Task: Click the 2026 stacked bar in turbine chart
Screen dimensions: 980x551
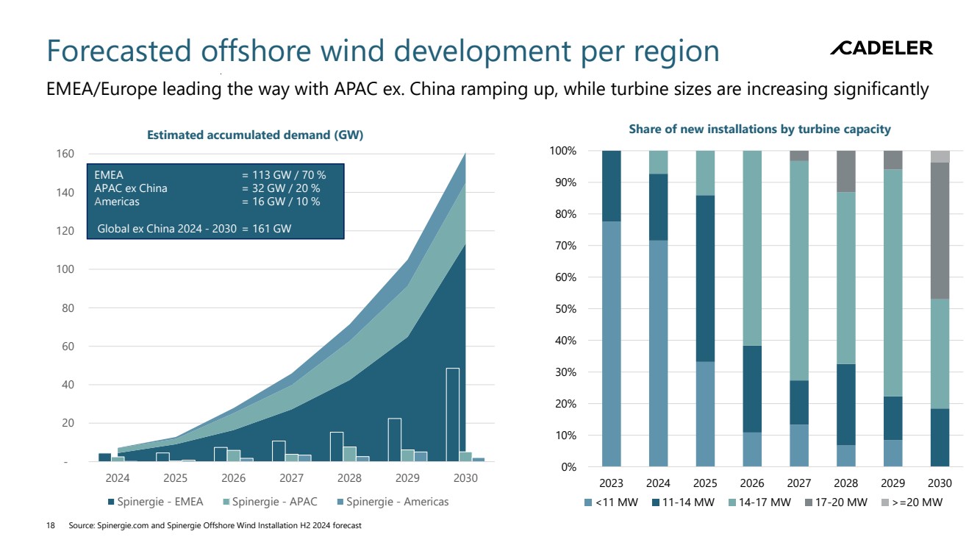Action: [x=752, y=308]
